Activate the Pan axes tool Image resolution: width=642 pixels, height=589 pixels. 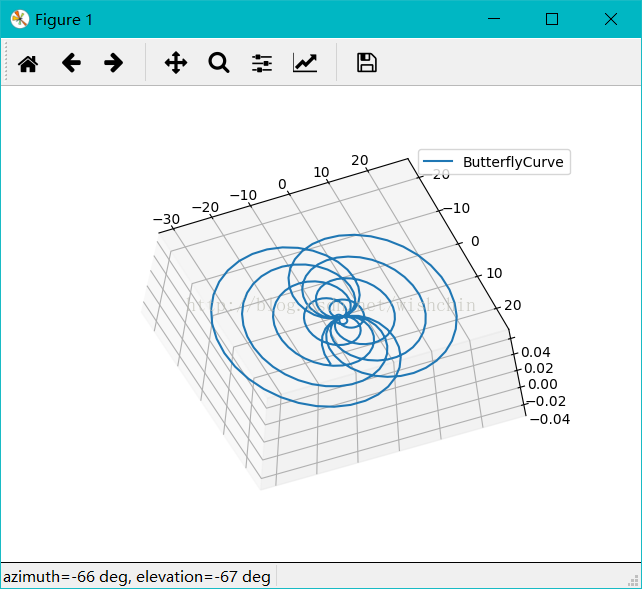click(176, 63)
